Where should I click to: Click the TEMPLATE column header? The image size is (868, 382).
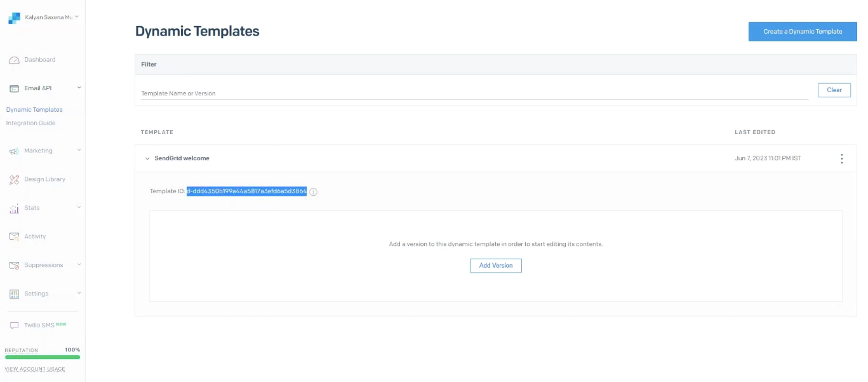point(157,132)
